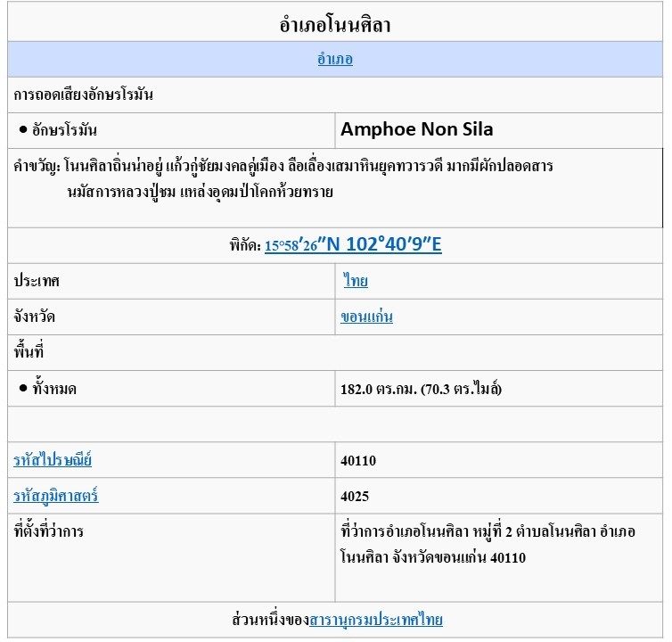This screenshot has height=642, width=672.
Task: Visit the รหัสภูมิศาสตร์ link
Action: 55,496
